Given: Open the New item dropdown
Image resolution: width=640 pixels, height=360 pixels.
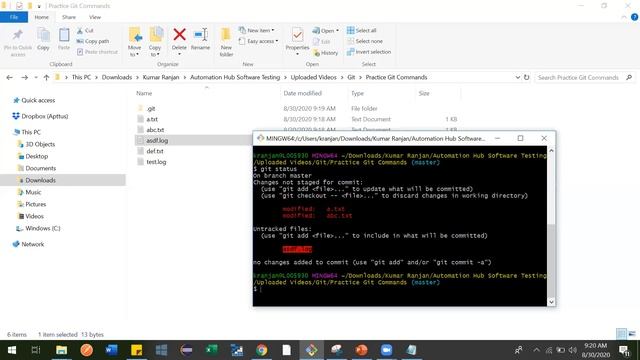Looking at the screenshot, I should 257,30.
